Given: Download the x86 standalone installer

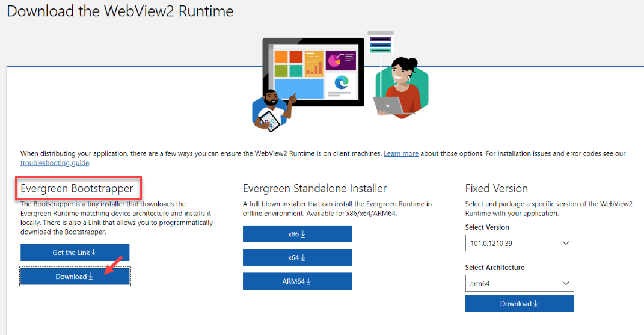Looking at the screenshot, I should 297,234.
